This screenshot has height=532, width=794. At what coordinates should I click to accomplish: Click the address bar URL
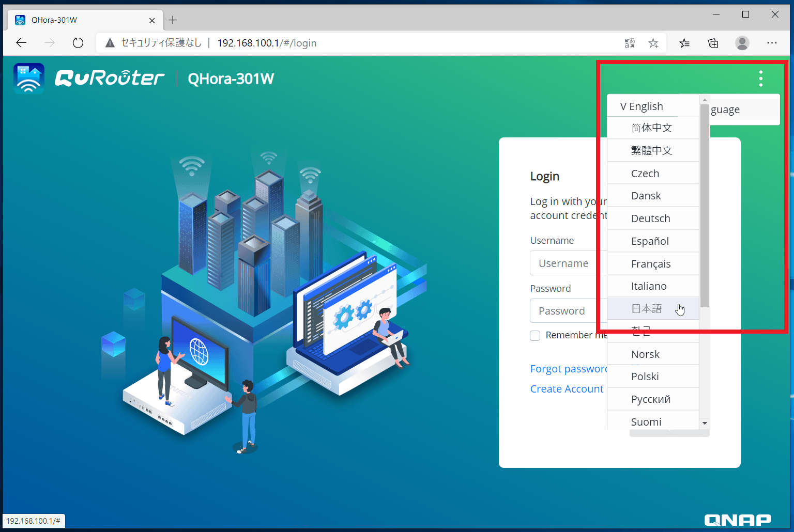(x=267, y=43)
